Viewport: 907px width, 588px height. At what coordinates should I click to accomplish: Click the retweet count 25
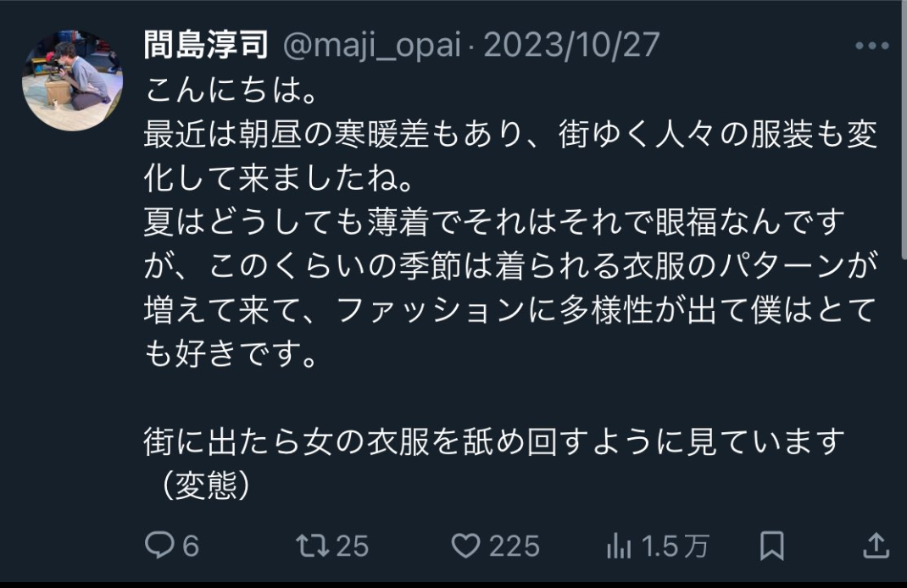click(353, 546)
